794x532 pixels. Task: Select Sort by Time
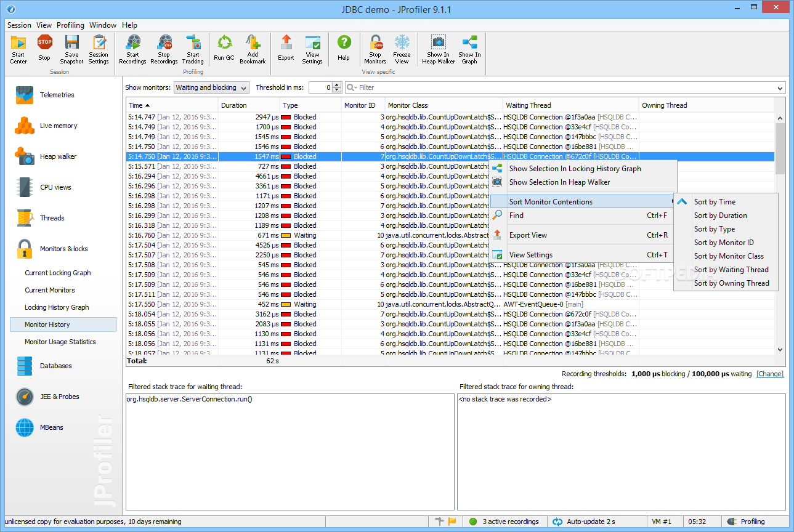click(726, 202)
